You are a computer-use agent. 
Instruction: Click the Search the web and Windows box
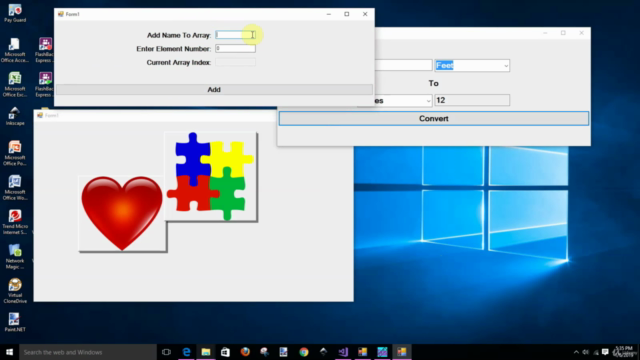pos(88,352)
